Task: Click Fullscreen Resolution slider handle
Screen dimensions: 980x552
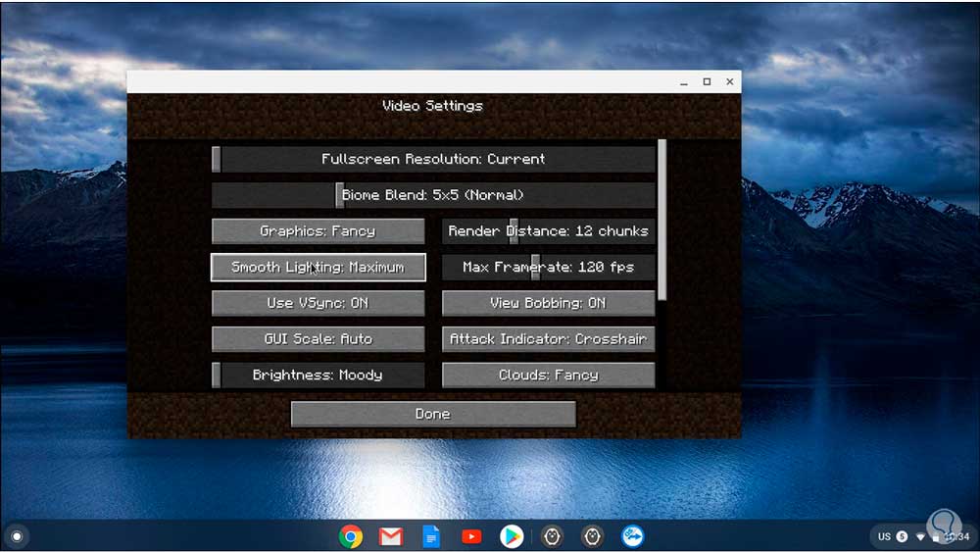Action: click(x=217, y=160)
